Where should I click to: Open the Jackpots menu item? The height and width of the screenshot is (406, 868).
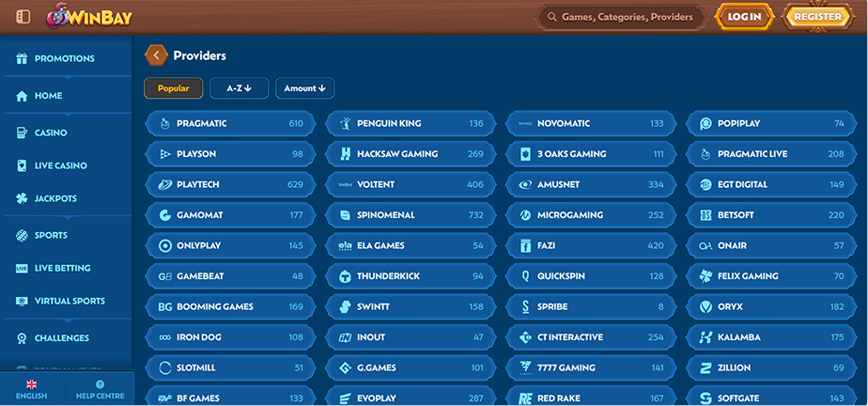67,198
